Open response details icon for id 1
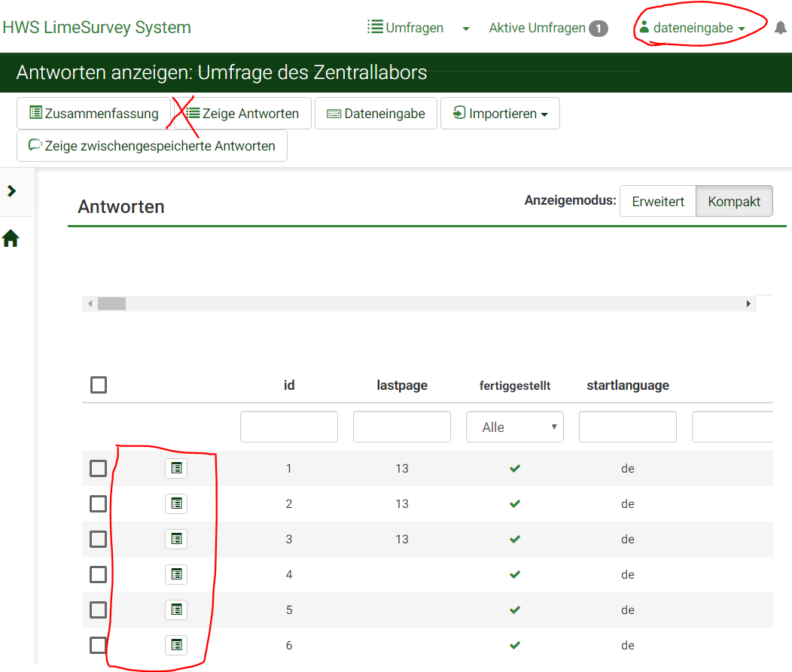Viewport: 792px width, 672px height. click(x=176, y=468)
